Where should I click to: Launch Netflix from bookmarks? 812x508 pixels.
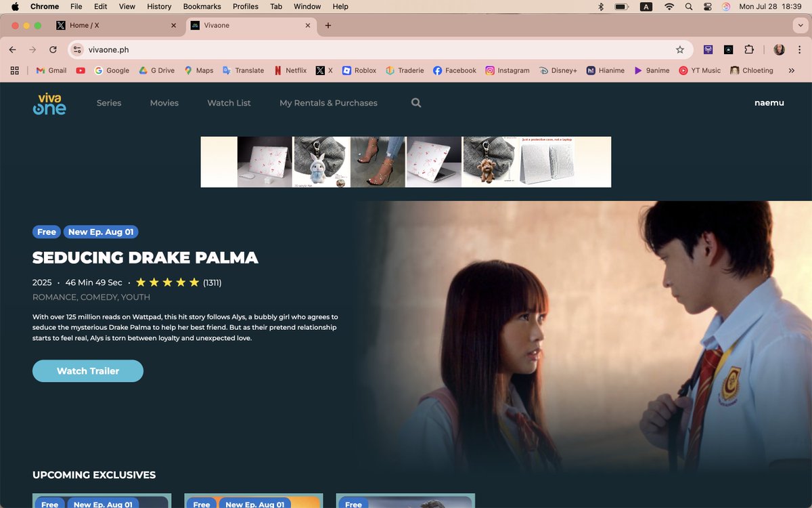click(x=290, y=70)
